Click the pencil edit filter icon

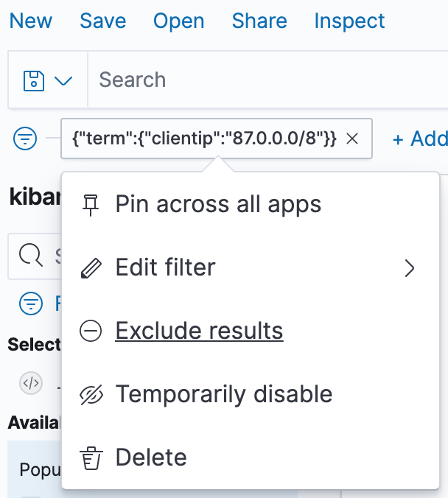tap(91, 267)
